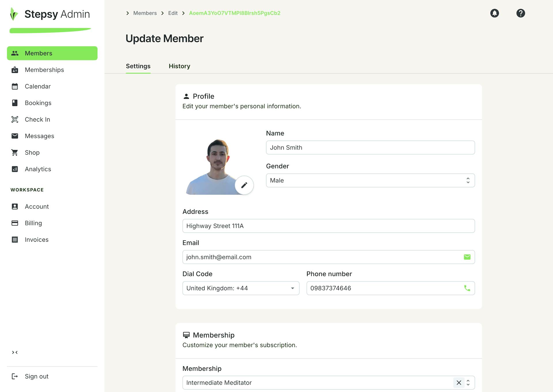Screen dimensions: 553x392
Task: Click the edit photo pencil icon
Action: 244,185
